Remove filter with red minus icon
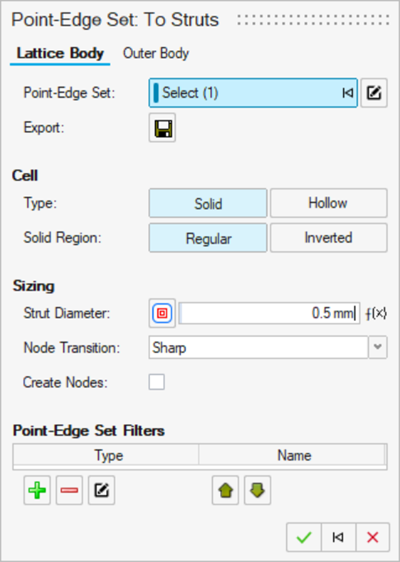The height and width of the screenshot is (562, 400). click(x=69, y=490)
